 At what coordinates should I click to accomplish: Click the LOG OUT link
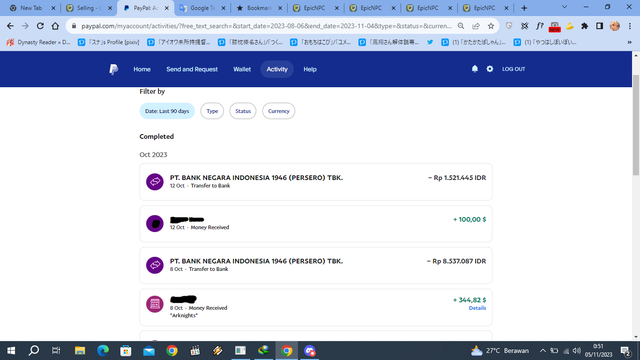[513, 69]
